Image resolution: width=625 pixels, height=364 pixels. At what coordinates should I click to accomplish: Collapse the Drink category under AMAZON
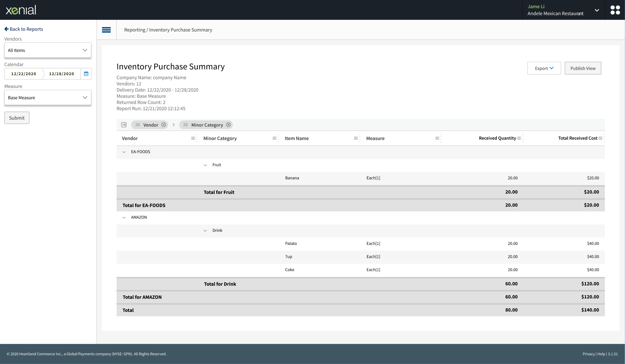(205, 230)
